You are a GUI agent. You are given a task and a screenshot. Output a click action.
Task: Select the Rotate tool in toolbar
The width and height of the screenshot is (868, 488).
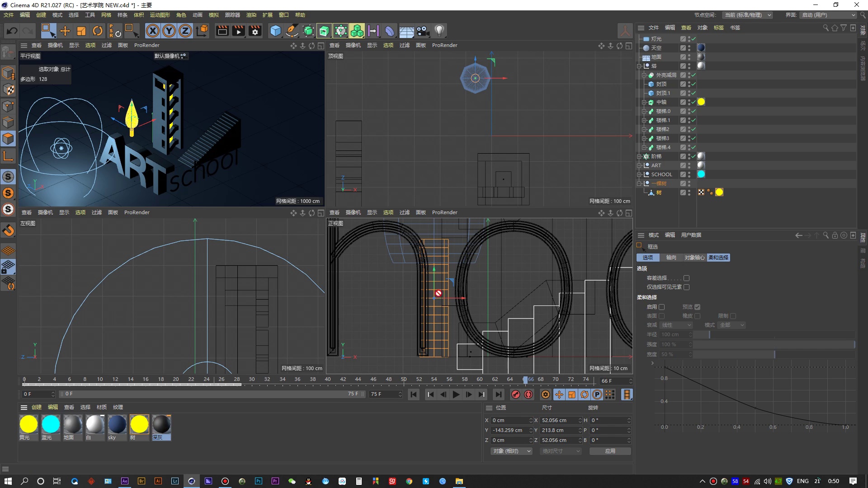click(x=97, y=31)
